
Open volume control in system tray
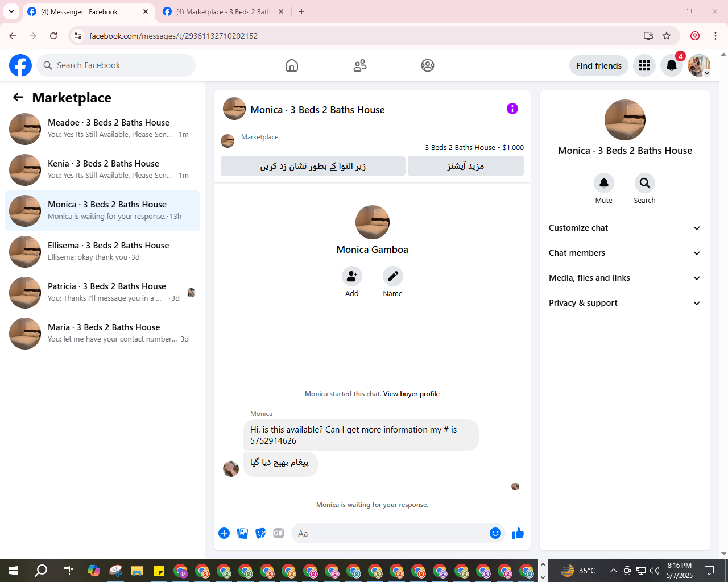click(654, 571)
